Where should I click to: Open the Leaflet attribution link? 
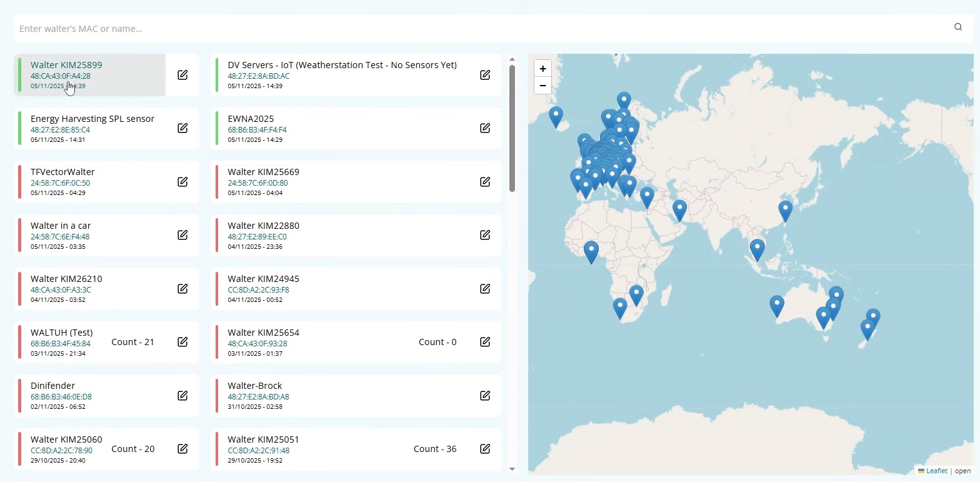click(x=936, y=471)
